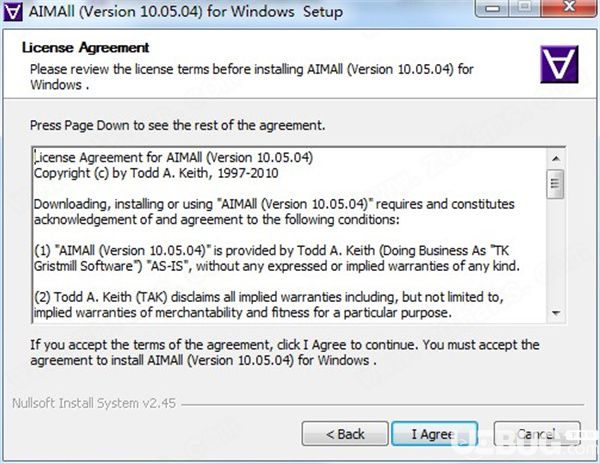Minimize the setup window
Viewport: 600px width, 464px height.
[x=492, y=8]
